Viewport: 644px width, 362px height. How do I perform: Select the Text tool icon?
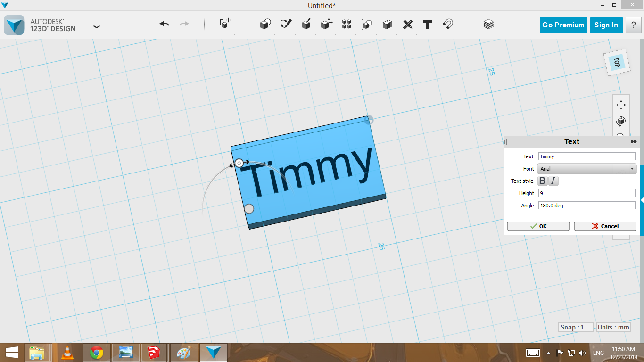(x=428, y=25)
